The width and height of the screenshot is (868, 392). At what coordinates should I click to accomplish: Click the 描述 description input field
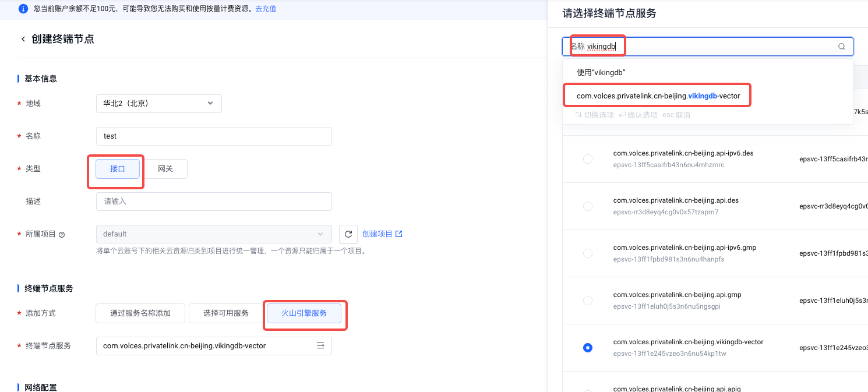tap(213, 202)
